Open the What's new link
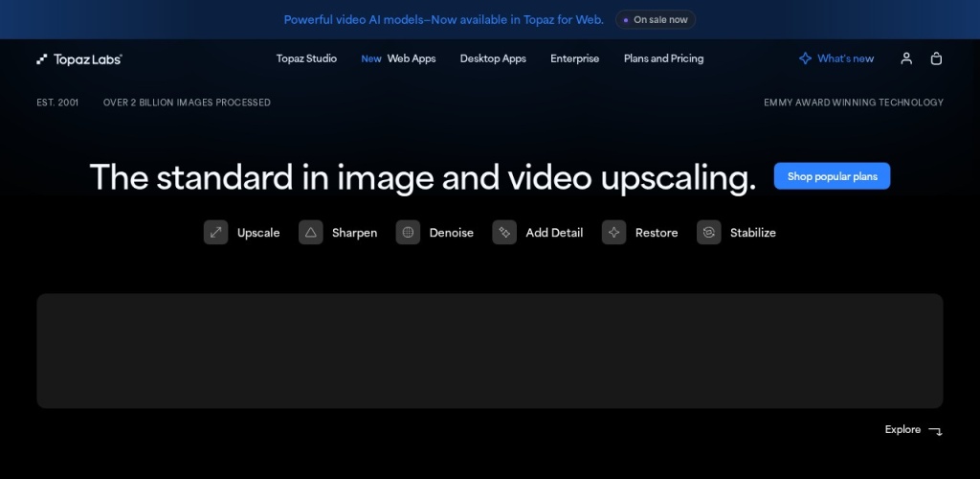The height and width of the screenshot is (479, 980). tap(846, 58)
